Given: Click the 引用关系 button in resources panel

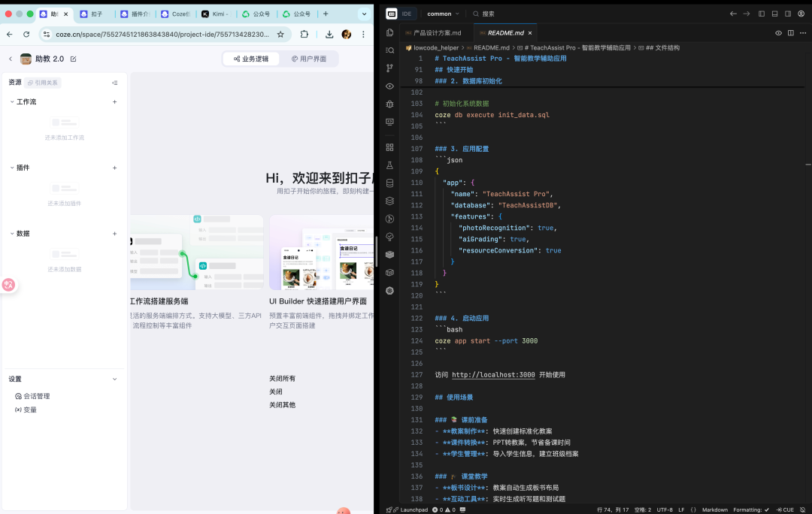Looking at the screenshot, I should pyautogui.click(x=43, y=83).
